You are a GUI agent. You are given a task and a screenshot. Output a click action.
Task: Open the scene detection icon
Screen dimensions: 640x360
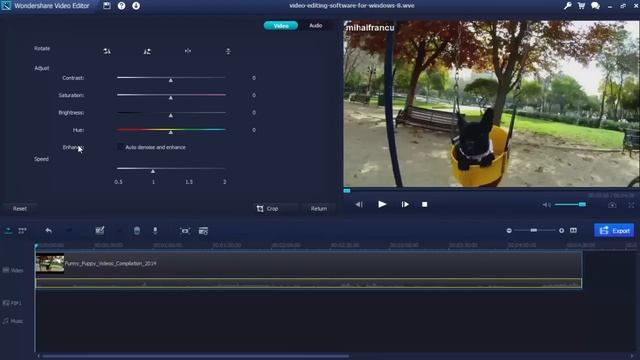click(x=203, y=231)
